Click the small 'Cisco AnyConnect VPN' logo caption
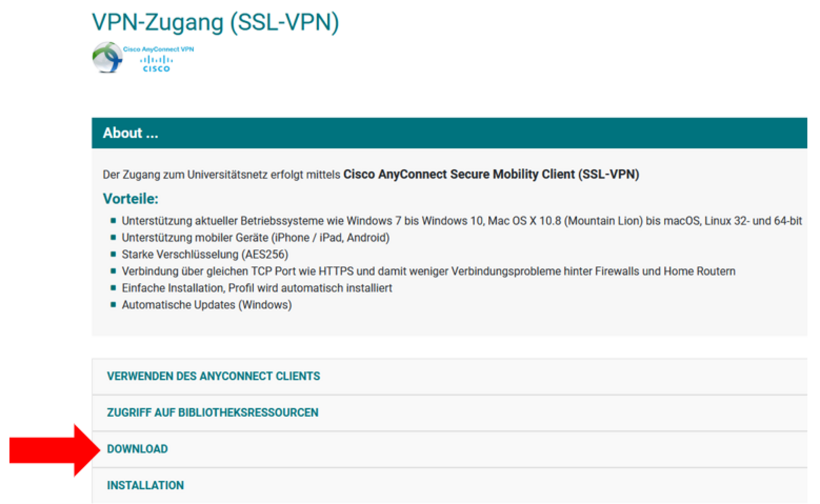The height and width of the screenshot is (504, 820). pos(158,49)
